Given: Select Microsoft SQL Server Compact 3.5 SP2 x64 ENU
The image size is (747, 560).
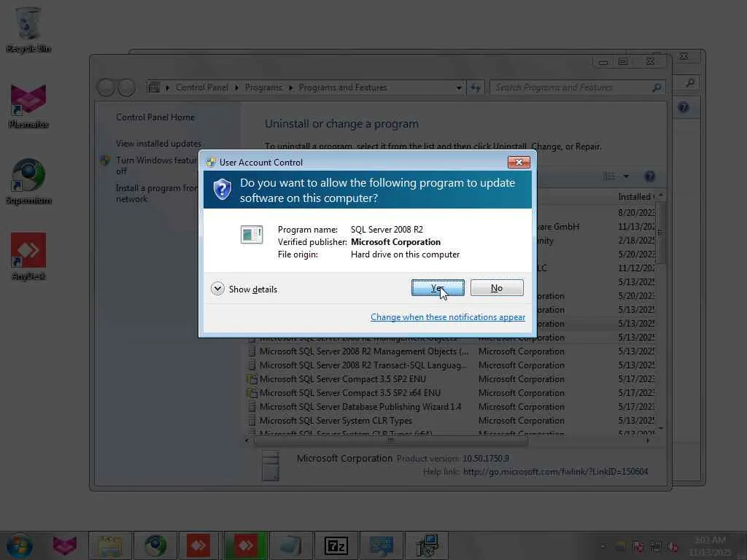Looking at the screenshot, I should (451, 393).
